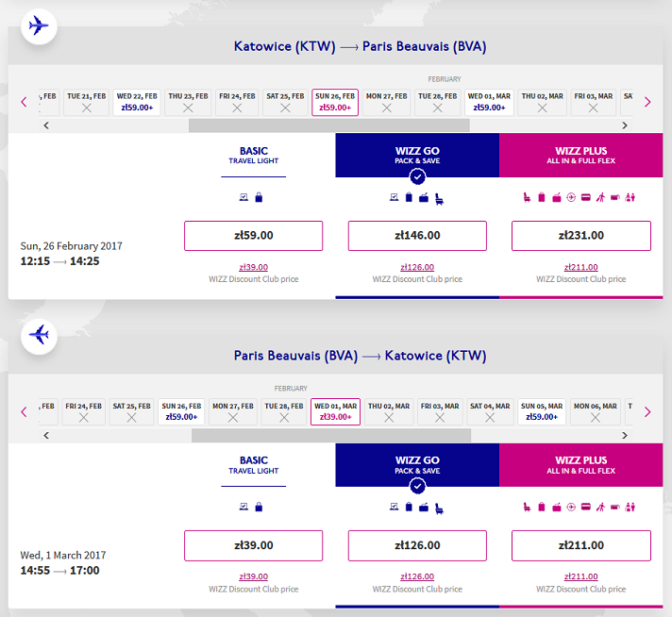The height and width of the screenshot is (617, 672).
Task: Show later outbound dates with pink right chevron
Action: 647,102
